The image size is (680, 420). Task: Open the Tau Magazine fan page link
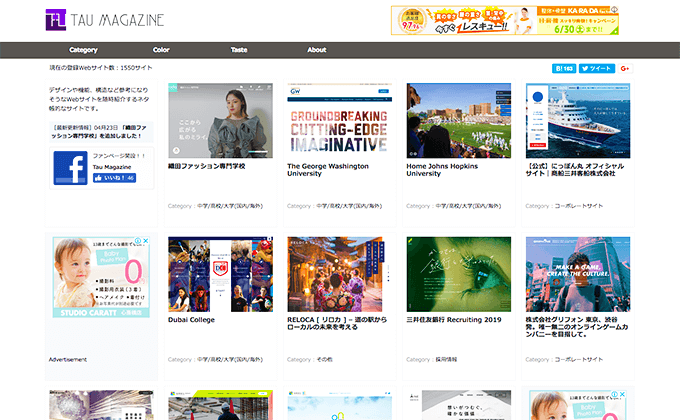[x=112, y=167]
